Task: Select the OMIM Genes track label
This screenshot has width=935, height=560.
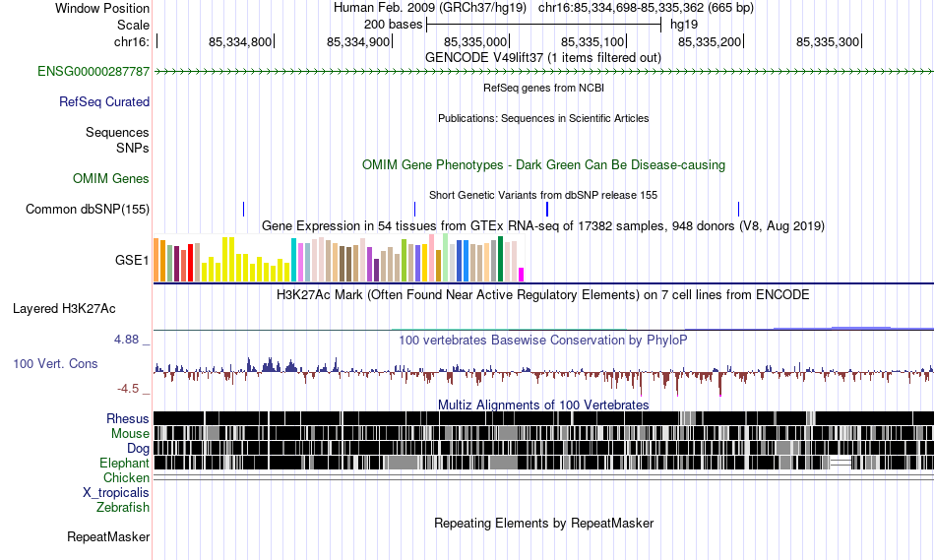Action: pyautogui.click(x=111, y=179)
